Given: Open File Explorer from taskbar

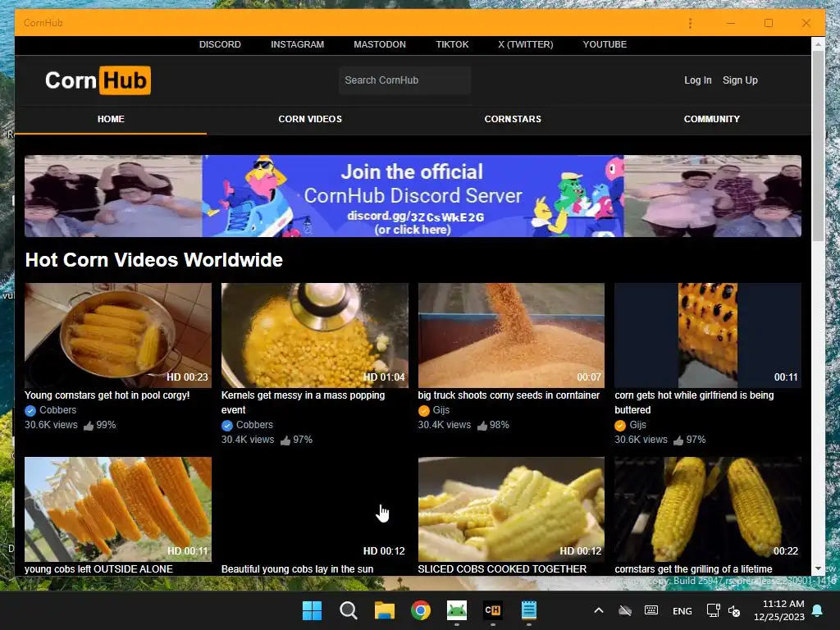Looking at the screenshot, I should coord(384,610).
